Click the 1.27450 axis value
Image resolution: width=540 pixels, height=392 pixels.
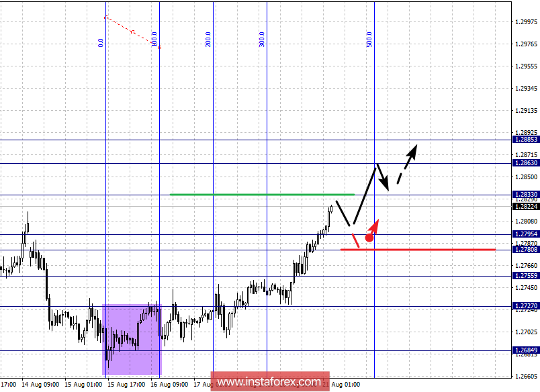click(526, 288)
